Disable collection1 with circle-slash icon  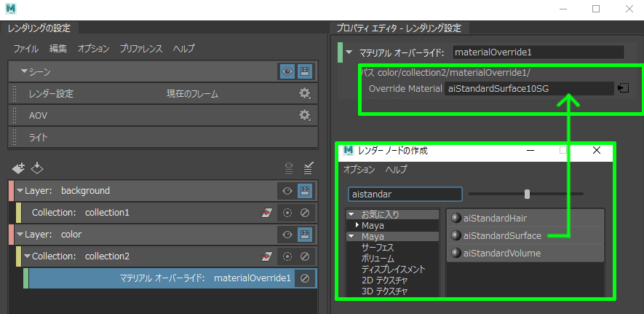(304, 213)
